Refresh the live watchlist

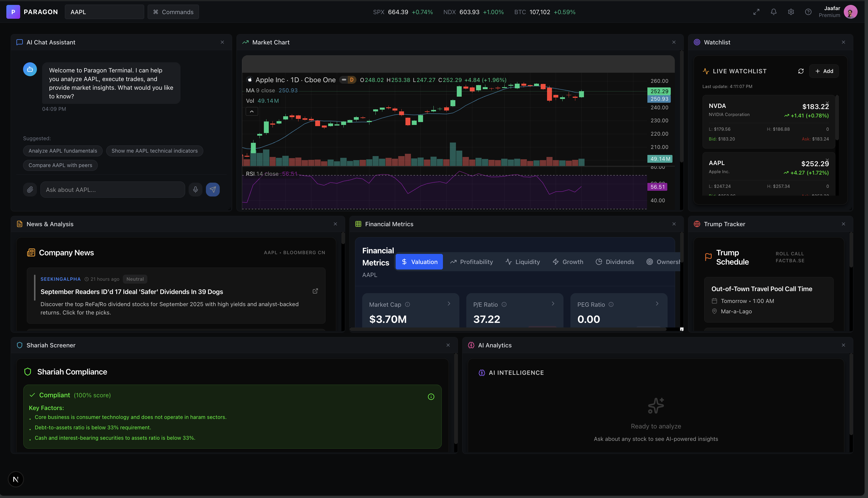[801, 71]
